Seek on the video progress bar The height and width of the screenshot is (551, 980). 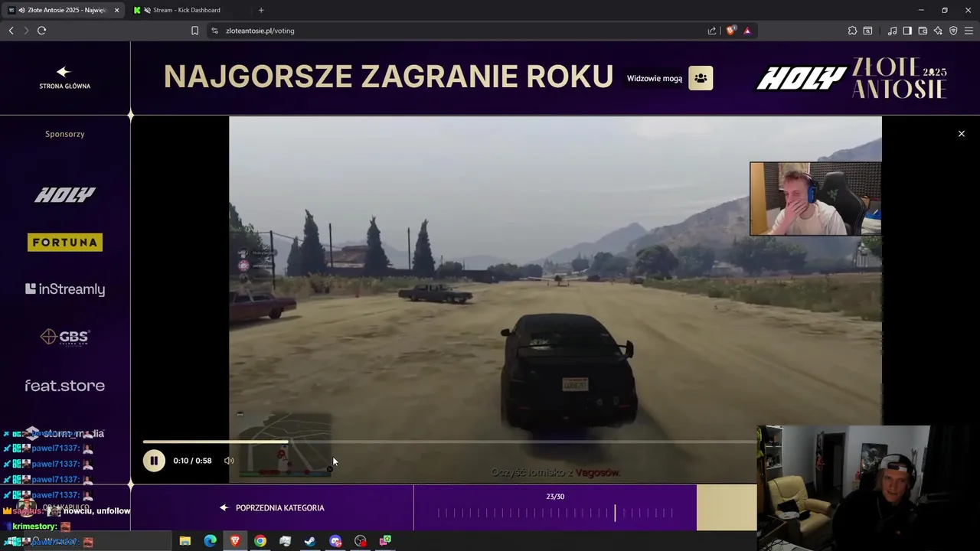[x=449, y=442]
